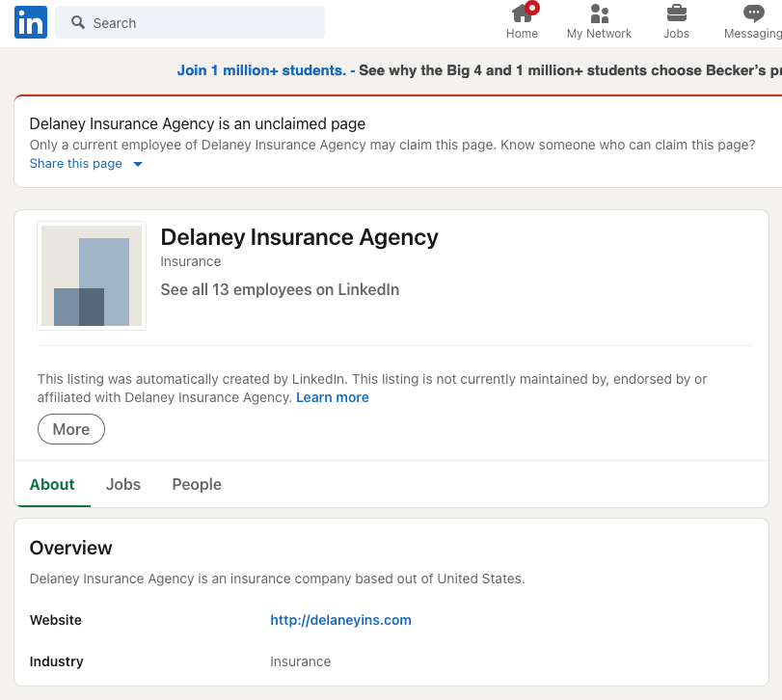The height and width of the screenshot is (700, 782).
Task: Expand the Share this page dropdown
Action: click(x=86, y=164)
